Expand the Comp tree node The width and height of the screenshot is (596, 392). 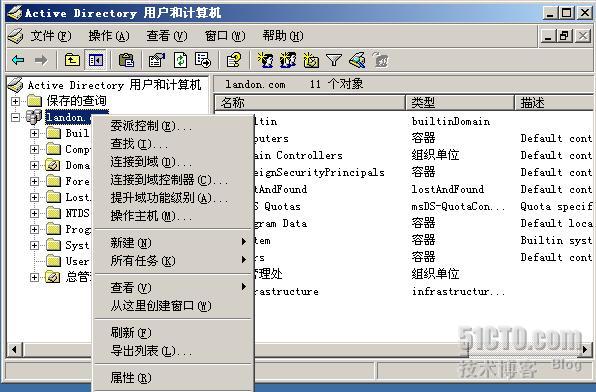pos(34,149)
